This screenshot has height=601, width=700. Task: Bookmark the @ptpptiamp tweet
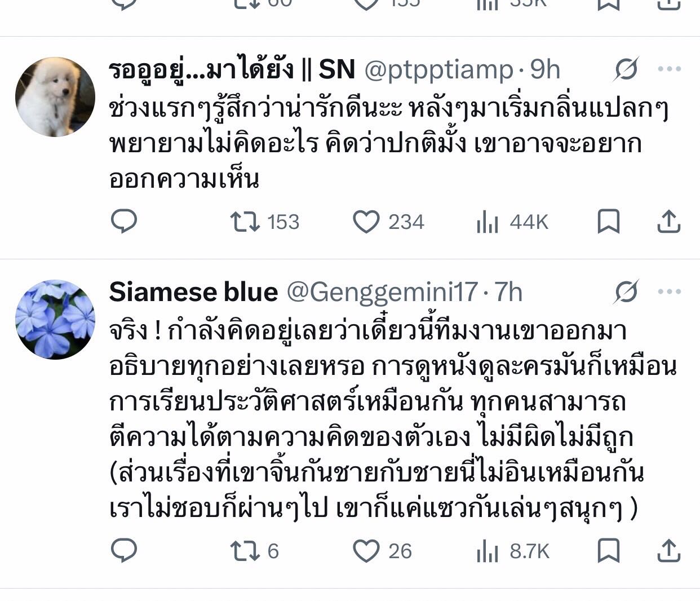pos(609,222)
